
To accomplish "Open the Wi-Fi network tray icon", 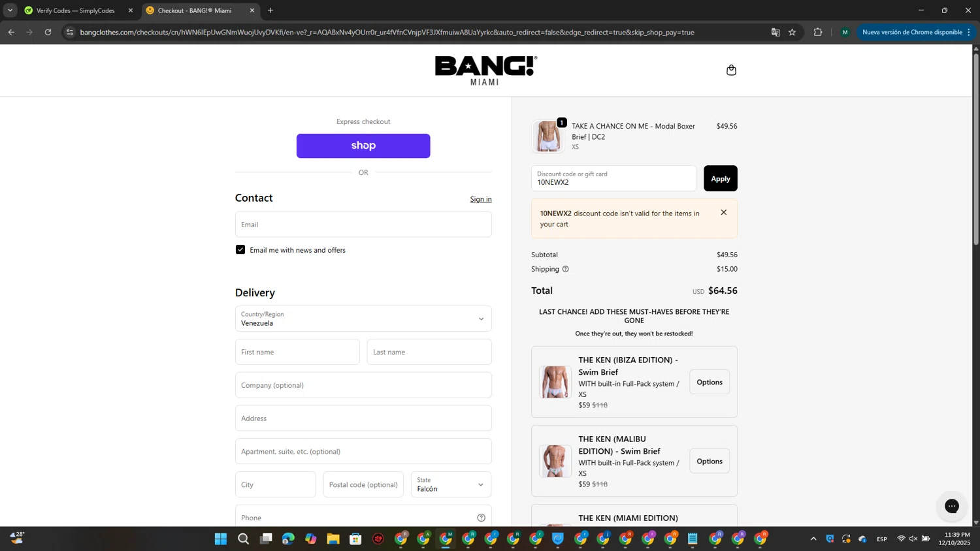I will (901, 539).
